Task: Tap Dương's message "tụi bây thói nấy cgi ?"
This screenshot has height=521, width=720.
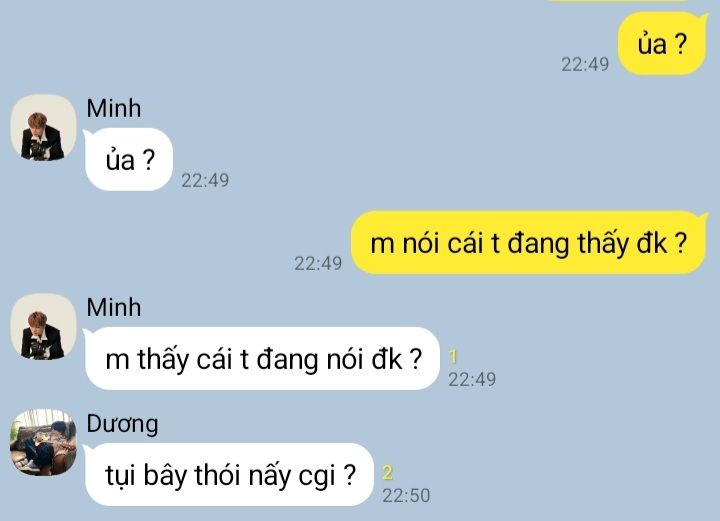Action: tap(229, 475)
